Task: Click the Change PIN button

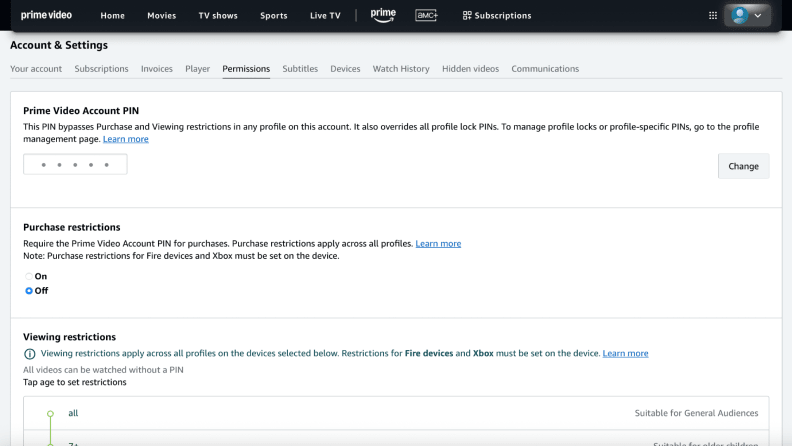Action: coord(744,166)
